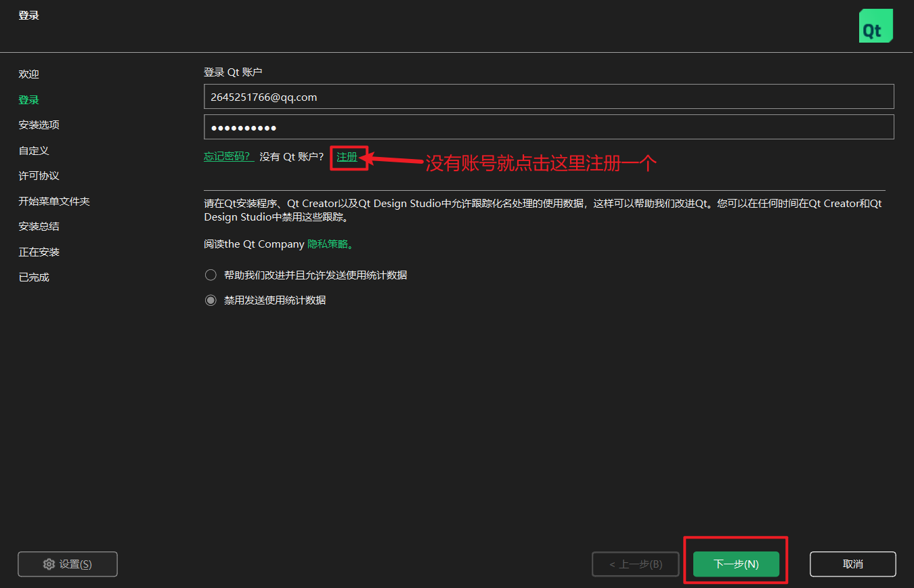914x588 pixels.
Task: Select 帮助我们改进并且允许发送使用统计数据 radio button
Action: [211, 275]
